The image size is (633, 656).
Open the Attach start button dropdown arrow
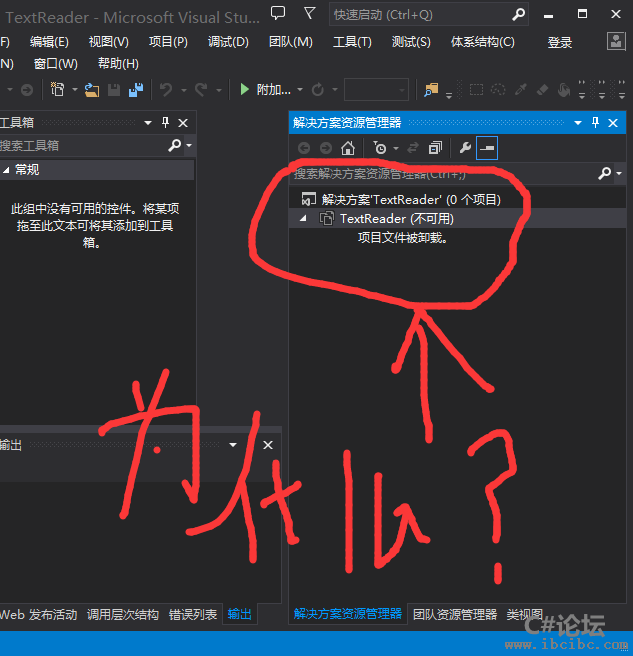click(300, 90)
